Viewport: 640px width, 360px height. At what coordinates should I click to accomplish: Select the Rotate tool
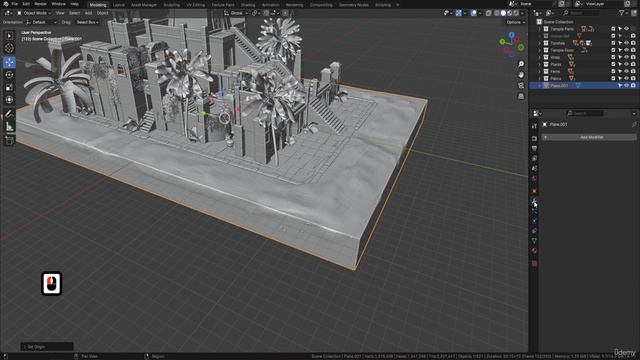click(x=9, y=75)
